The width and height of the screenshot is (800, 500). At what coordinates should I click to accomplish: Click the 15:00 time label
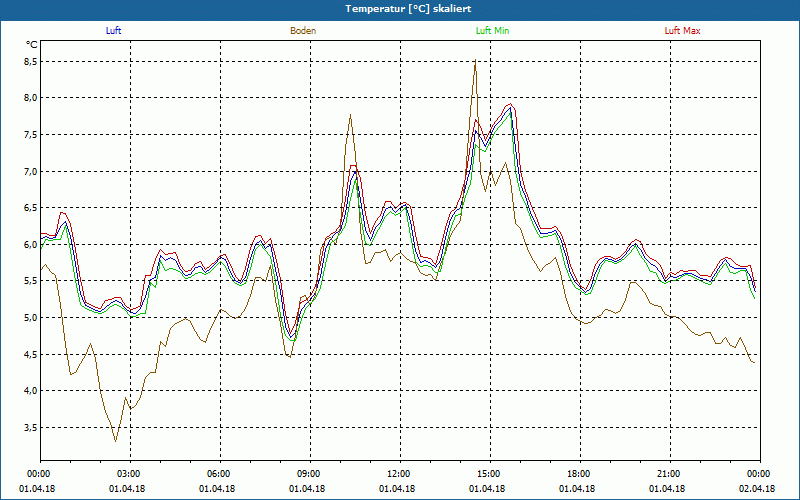(490, 474)
